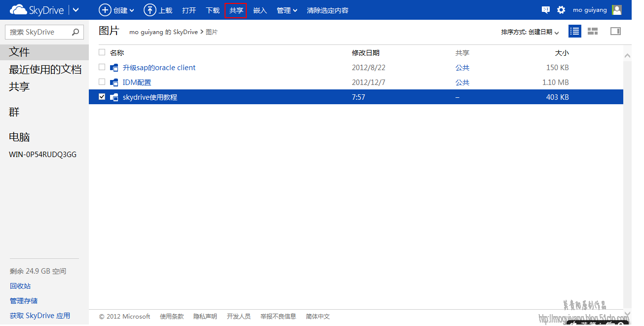Image resolution: width=644 pixels, height=326 pixels.
Task: Click 嵌入 in the command bar
Action: click(260, 10)
